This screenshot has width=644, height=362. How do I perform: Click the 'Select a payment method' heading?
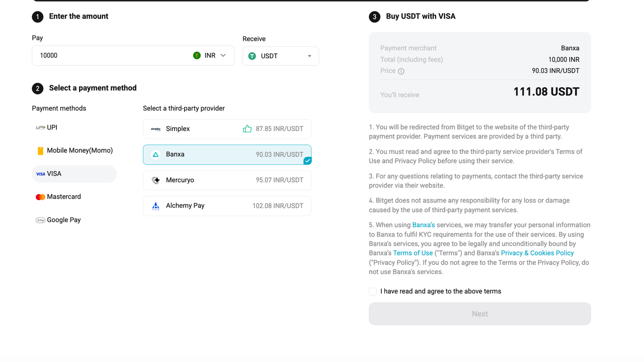[x=93, y=88]
